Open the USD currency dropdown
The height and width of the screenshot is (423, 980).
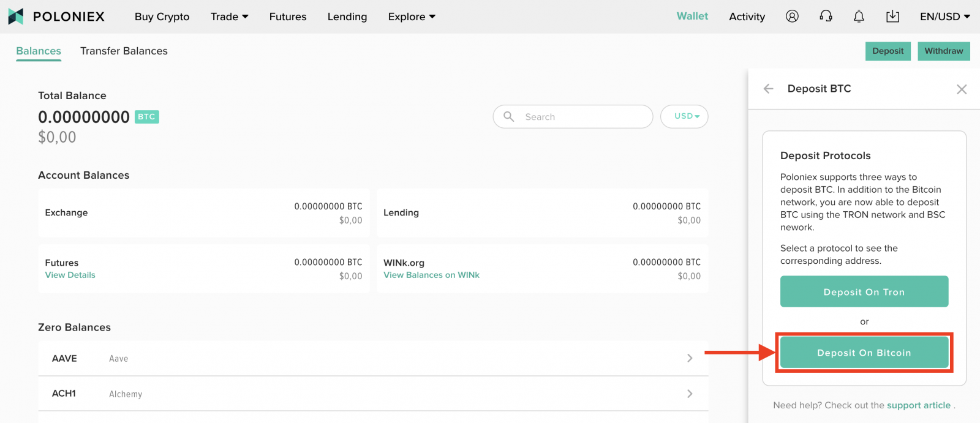point(684,116)
